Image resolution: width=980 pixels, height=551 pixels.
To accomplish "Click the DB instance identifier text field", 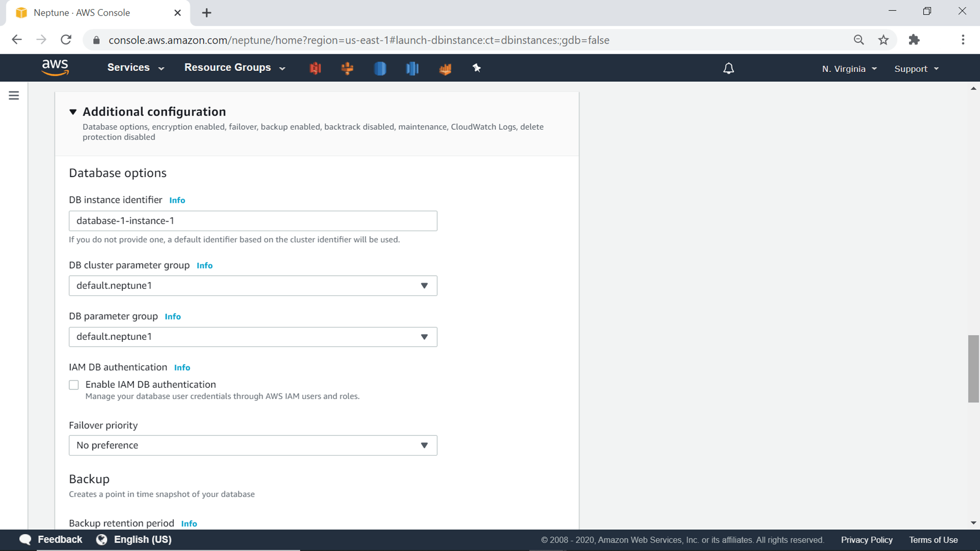I will pyautogui.click(x=252, y=221).
